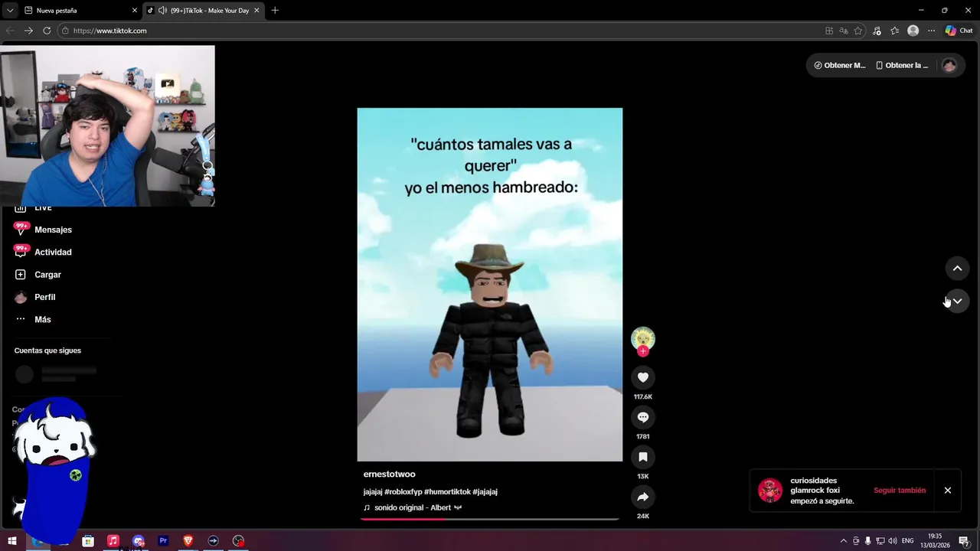
Task: Open the #robloxfyp hashtag
Action: [403, 492]
